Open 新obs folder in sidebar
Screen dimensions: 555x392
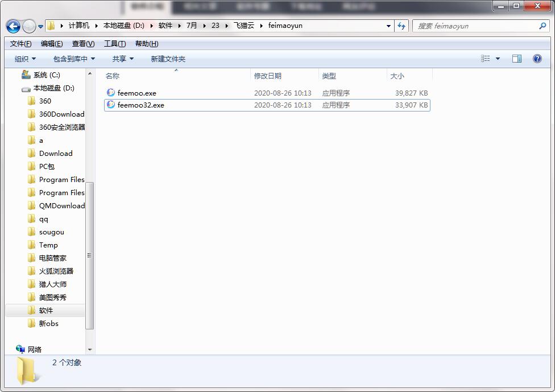click(x=48, y=324)
